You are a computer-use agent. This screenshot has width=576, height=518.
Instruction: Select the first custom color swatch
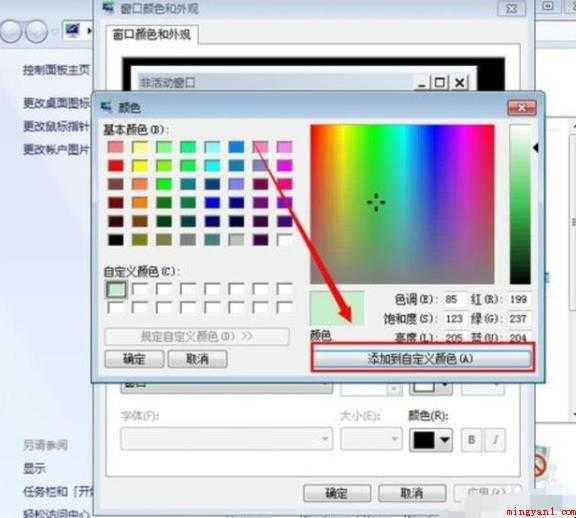[116, 289]
